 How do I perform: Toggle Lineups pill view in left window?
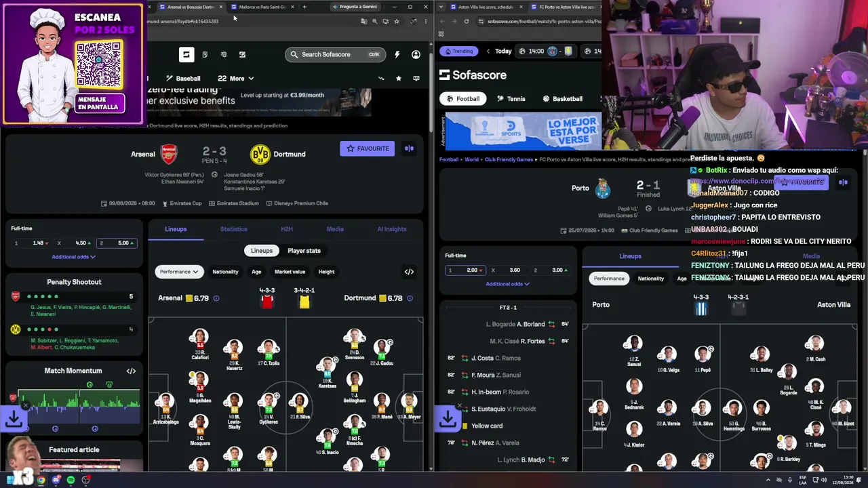262,251
